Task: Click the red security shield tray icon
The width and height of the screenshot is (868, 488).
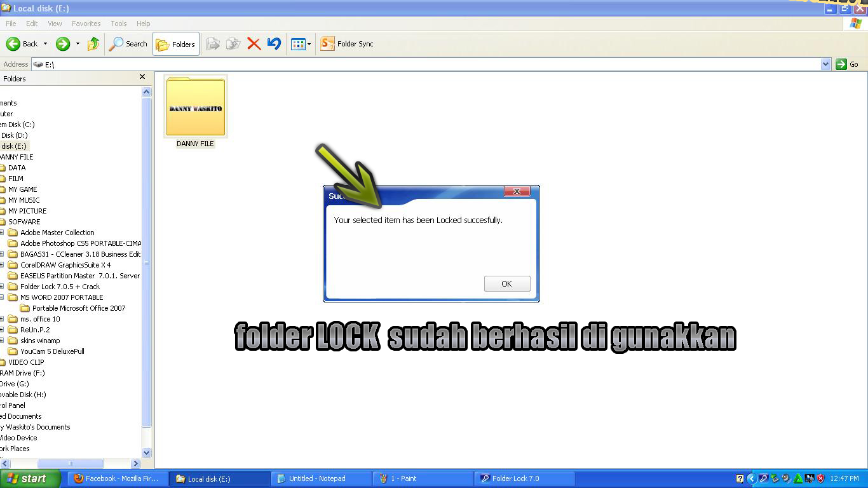Action: pos(820,478)
